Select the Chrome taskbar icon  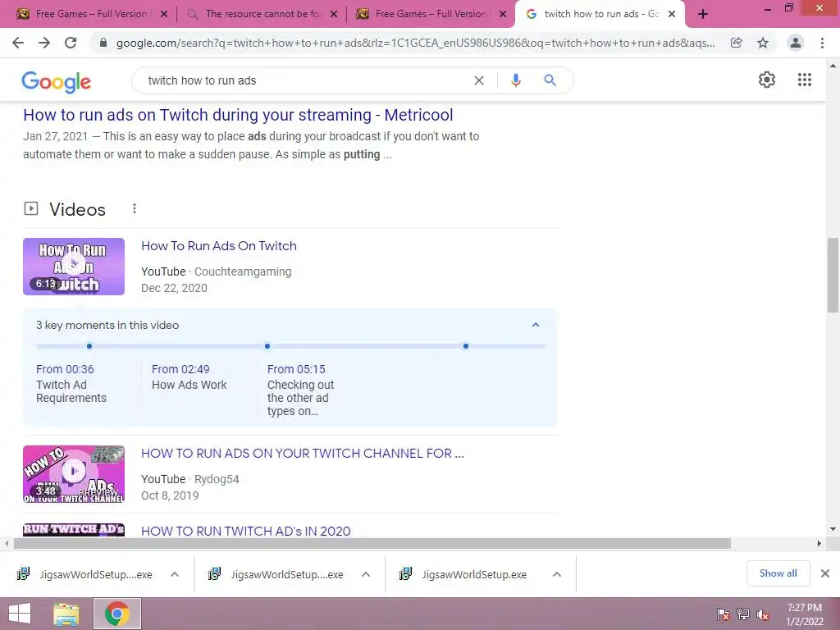pos(117,614)
